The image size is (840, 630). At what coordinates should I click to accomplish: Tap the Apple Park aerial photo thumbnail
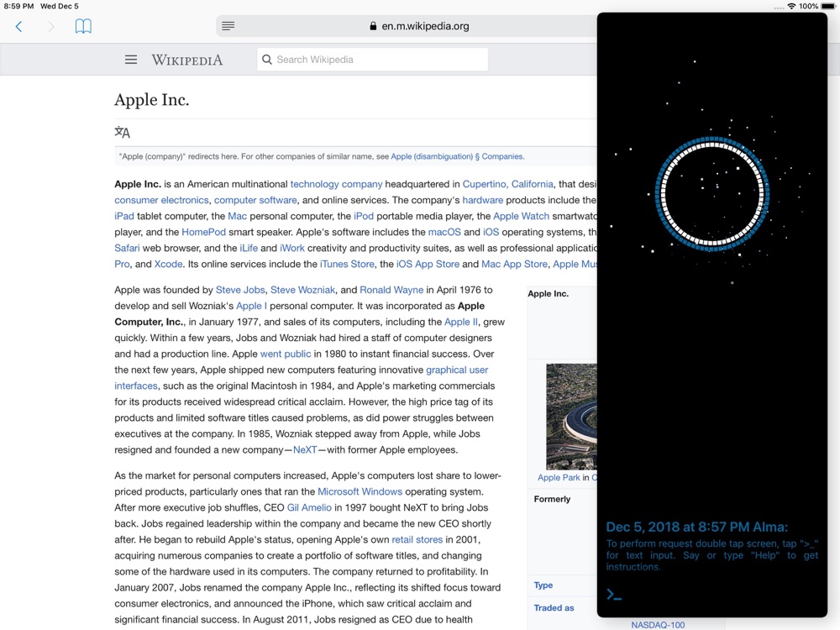point(571,417)
